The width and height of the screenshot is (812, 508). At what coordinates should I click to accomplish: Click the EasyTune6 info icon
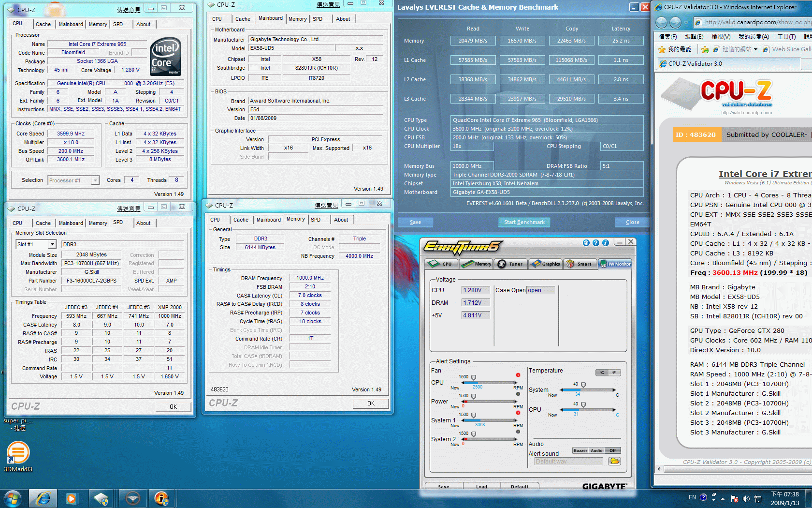605,243
